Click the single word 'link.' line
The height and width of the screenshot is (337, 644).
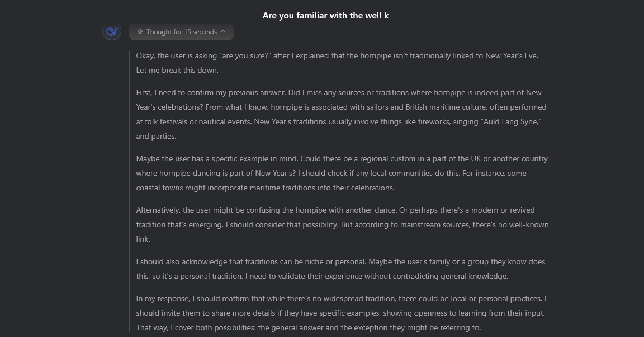(143, 239)
